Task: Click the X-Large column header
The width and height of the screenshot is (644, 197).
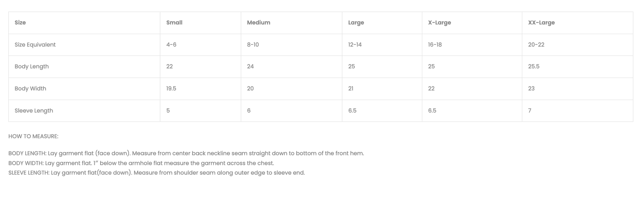Action: (439, 23)
